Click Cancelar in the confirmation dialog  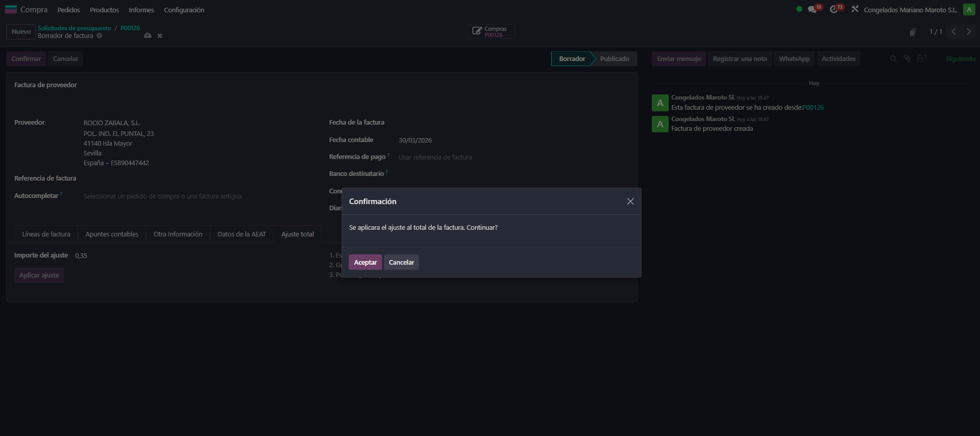click(401, 262)
